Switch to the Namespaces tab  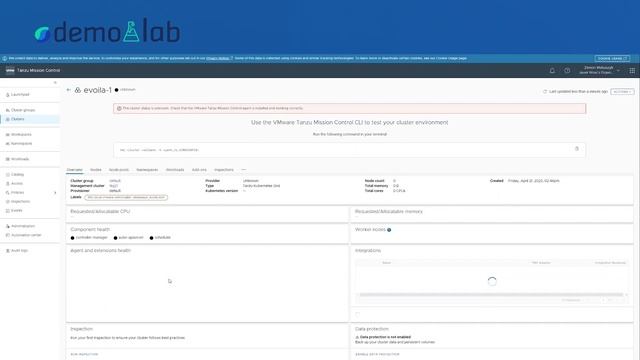[147, 170]
